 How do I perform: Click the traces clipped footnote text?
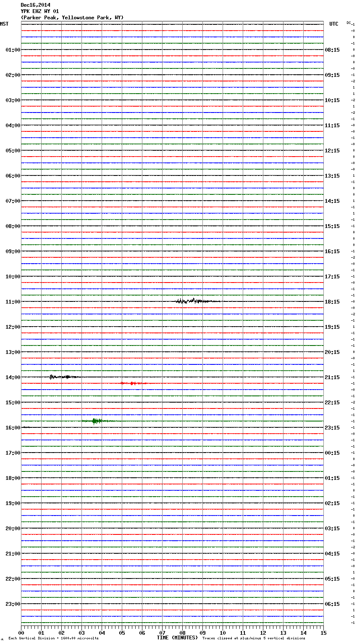254,639
